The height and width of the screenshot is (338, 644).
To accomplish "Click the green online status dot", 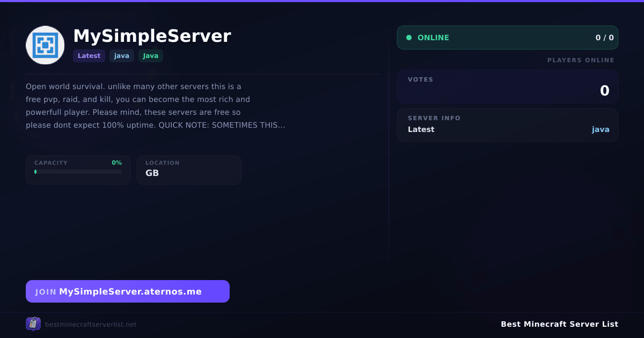I will click(x=409, y=38).
